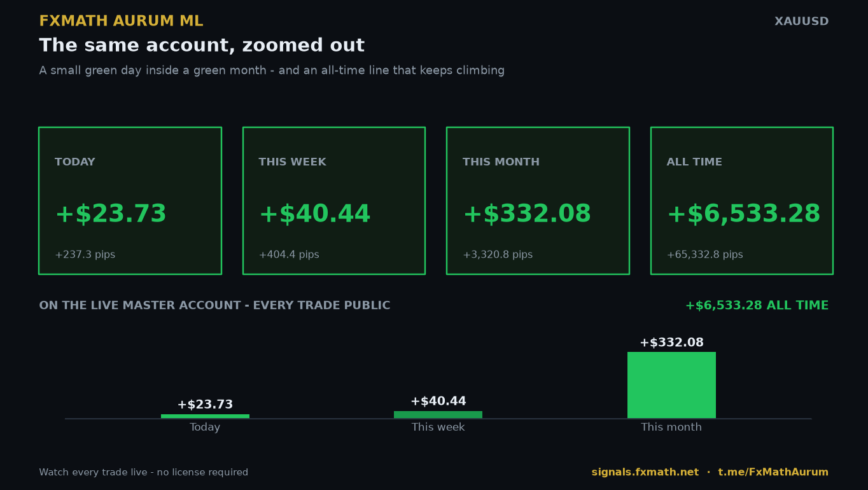Image resolution: width=868 pixels, height=490 pixels.
Task: Click the +65,332.8 pips text
Action: [x=705, y=255]
